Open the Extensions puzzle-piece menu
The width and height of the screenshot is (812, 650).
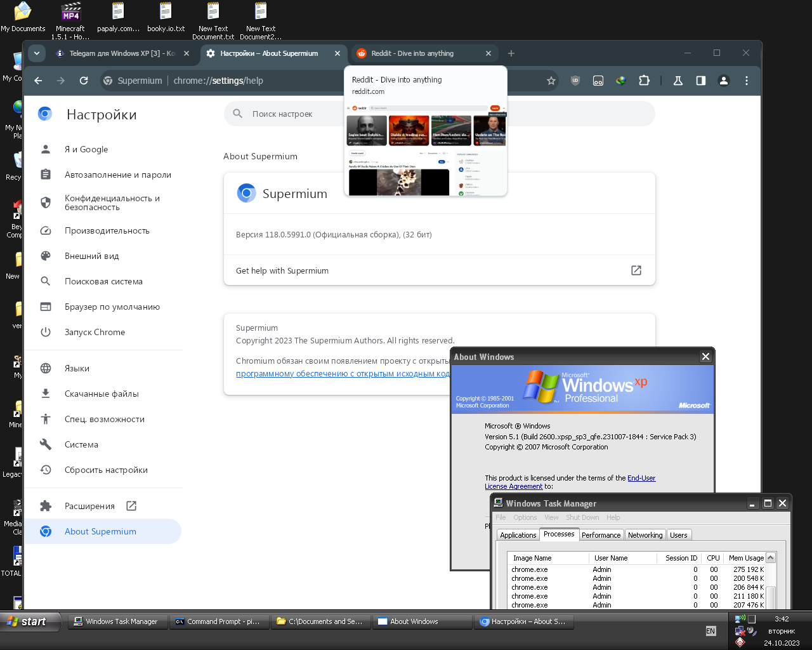[644, 81]
